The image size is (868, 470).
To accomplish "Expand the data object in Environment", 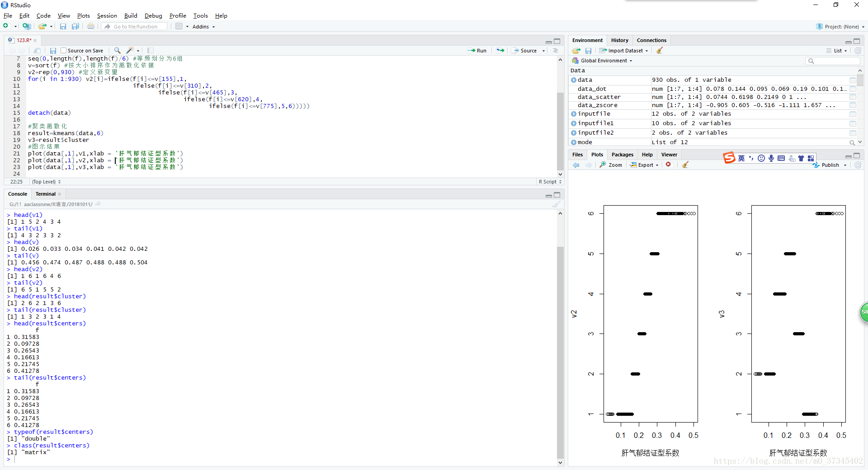I will (x=574, y=80).
